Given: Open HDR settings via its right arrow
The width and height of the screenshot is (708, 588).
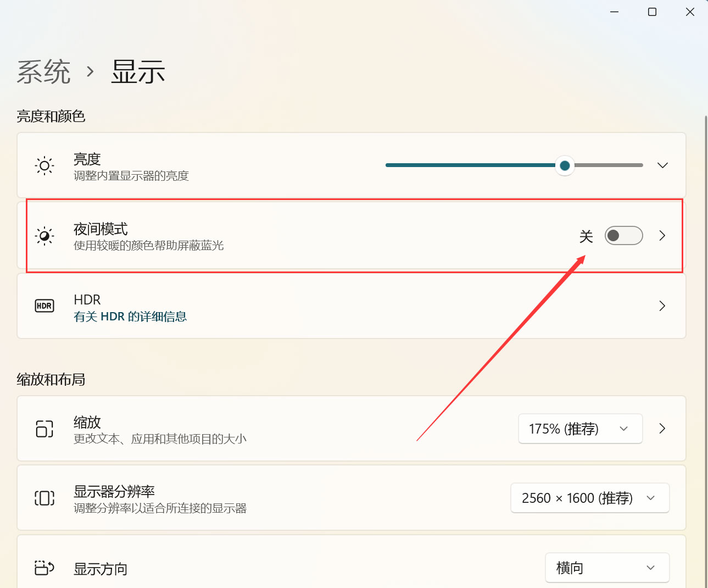Looking at the screenshot, I should (x=662, y=306).
